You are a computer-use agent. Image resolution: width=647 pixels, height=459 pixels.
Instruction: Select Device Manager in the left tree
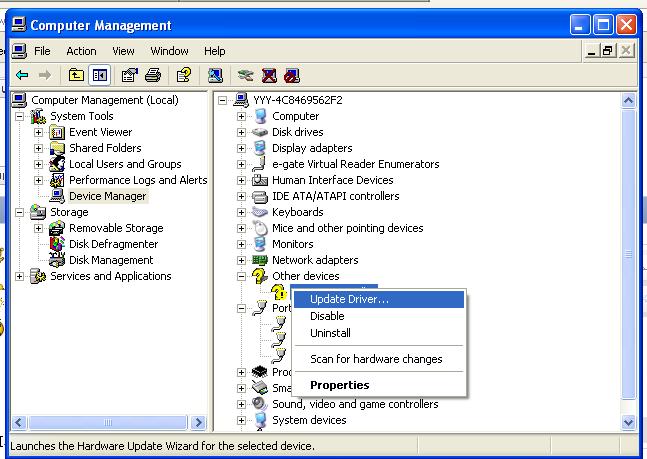click(x=108, y=196)
